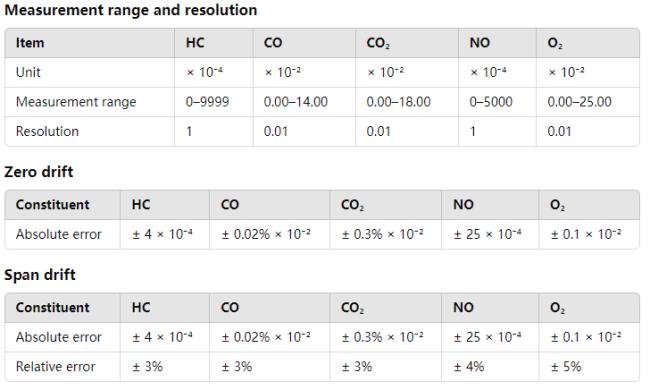
Task: Click 'Absolute error' label in Span drift table
Action: (58, 337)
